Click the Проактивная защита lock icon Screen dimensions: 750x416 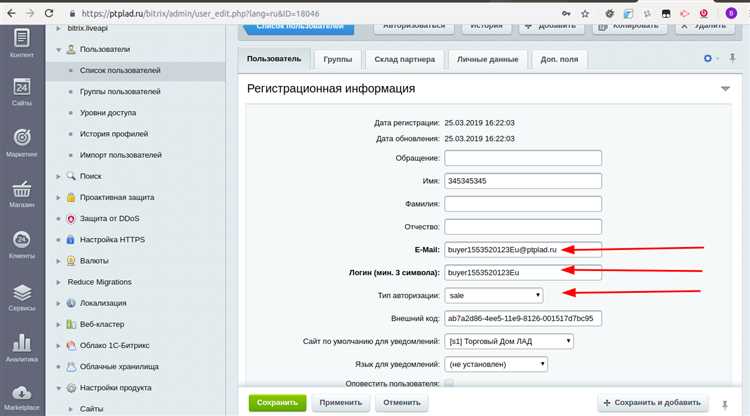(71, 197)
